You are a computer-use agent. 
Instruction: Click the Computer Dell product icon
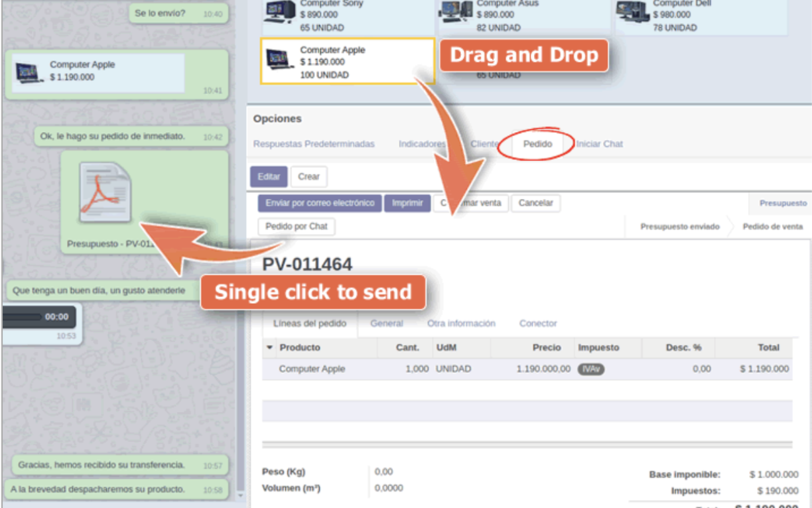click(x=632, y=12)
